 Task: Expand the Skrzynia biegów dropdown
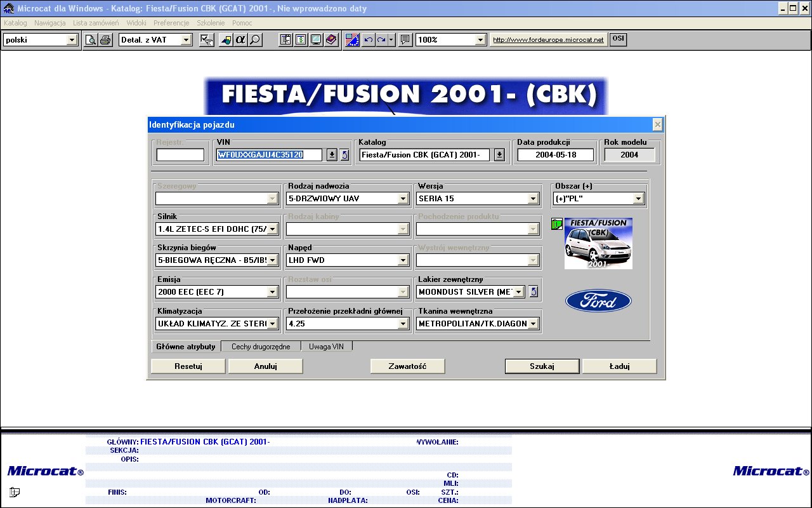(273, 260)
